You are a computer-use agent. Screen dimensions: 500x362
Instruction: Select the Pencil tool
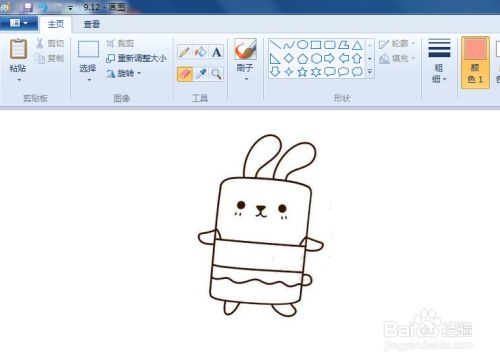pyautogui.click(x=185, y=52)
